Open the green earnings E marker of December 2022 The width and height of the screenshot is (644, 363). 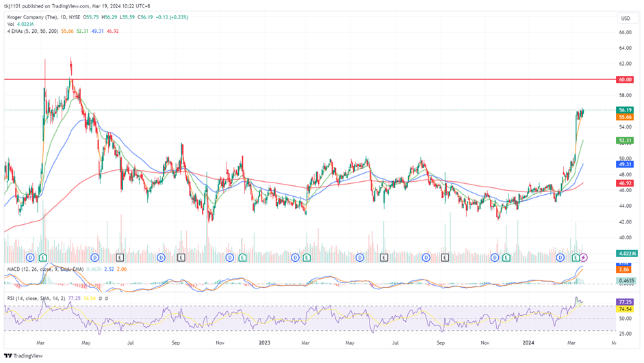click(242, 258)
